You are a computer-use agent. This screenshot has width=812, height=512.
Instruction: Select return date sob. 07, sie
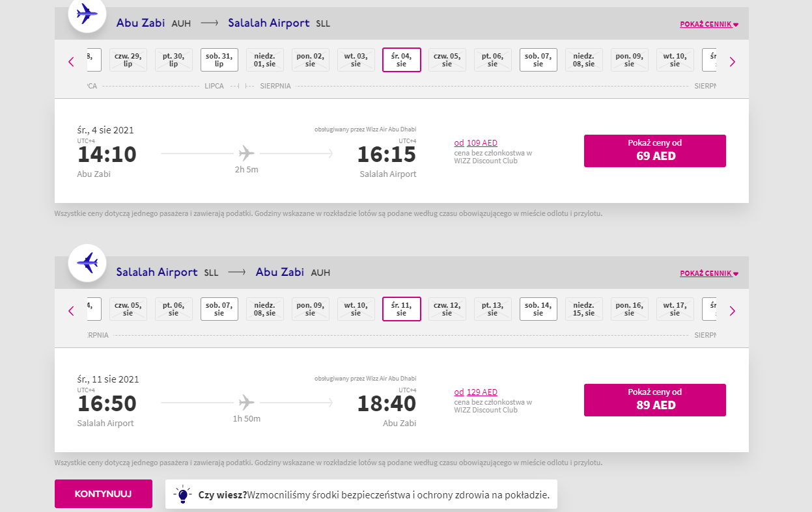pyautogui.click(x=219, y=309)
